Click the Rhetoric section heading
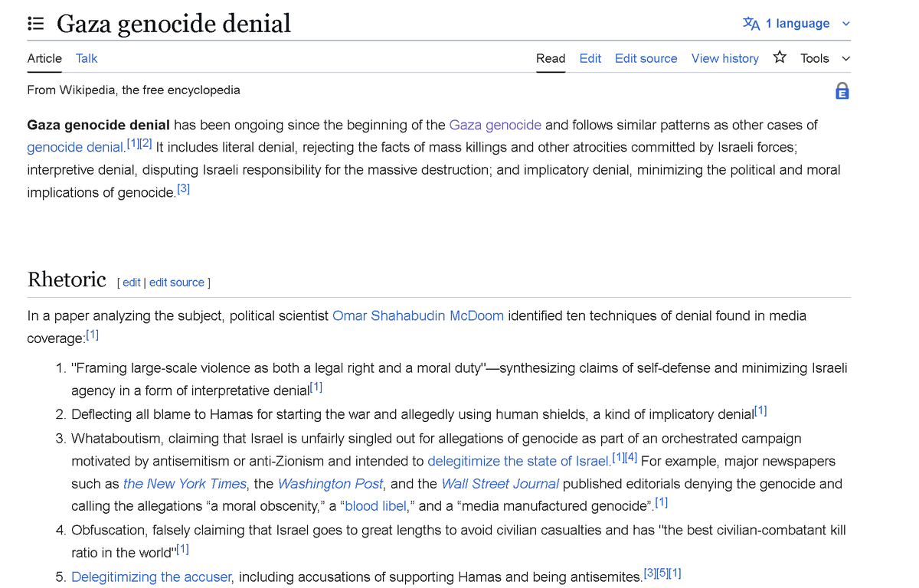The width and height of the screenshot is (919, 588). click(x=67, y=279)
